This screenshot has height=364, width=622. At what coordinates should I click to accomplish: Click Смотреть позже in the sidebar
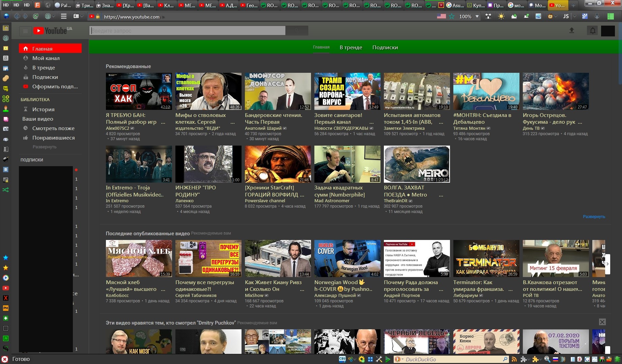coord(53,128)
